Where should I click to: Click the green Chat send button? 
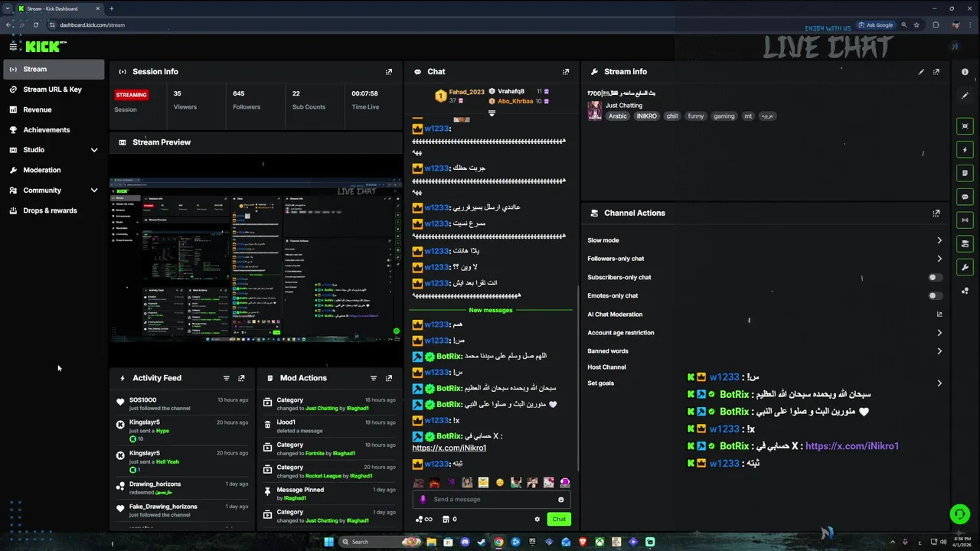(x=559, y=519)
